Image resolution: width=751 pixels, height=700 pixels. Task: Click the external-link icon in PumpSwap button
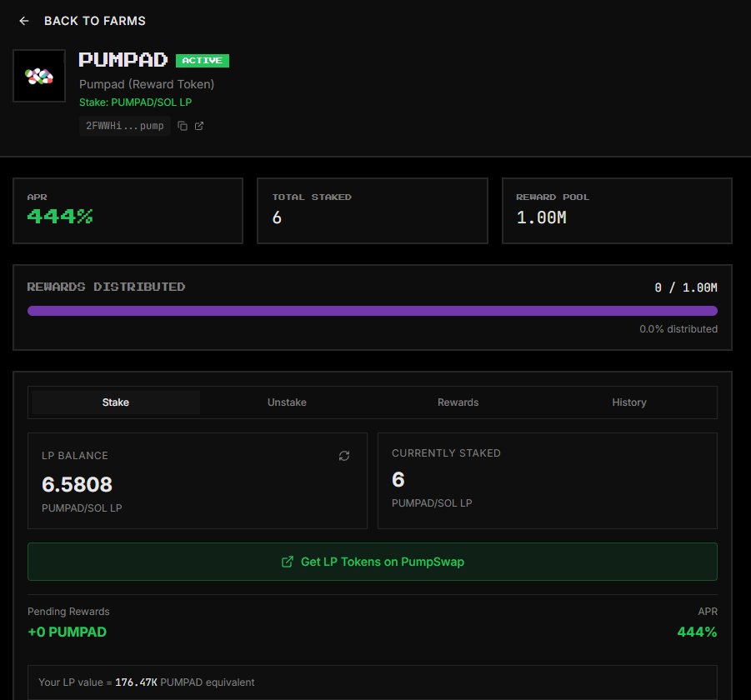pyautogui.click(x=288, y=562)
